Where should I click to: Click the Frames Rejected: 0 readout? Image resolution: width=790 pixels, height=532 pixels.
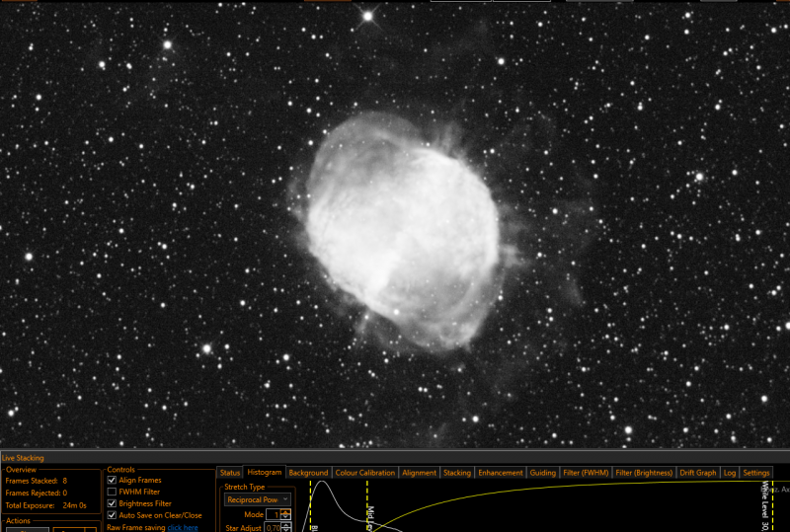[37, 493]
